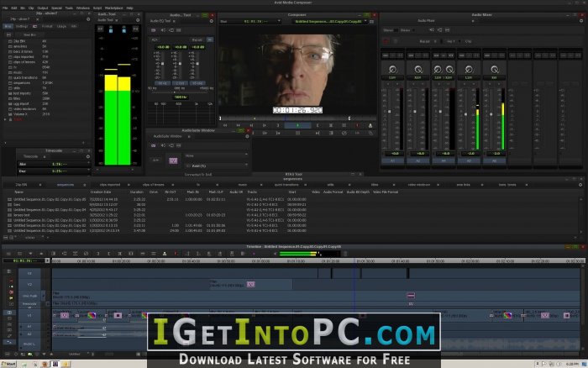The height and width of the screenshot is (368, 588).
Task: Switch to the Format tab in the Project window
Action: point(47,26)
